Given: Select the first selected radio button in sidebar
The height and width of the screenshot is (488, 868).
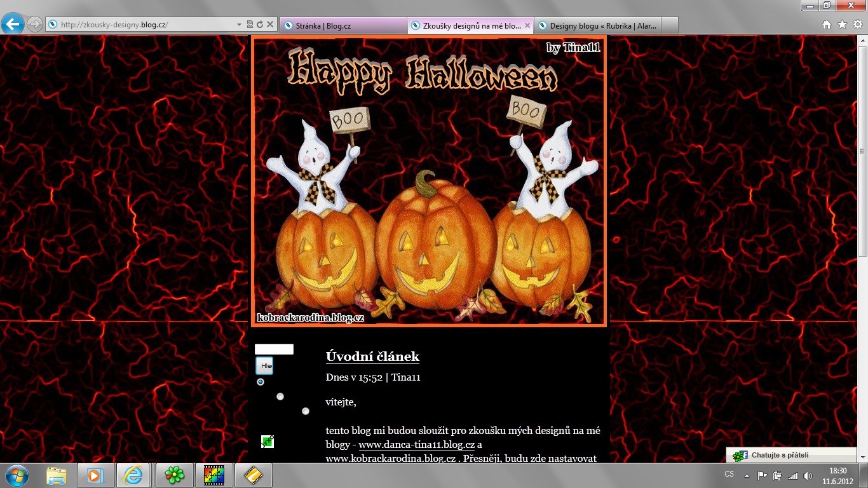Looking at the screenshot, I should [x=261, y=382].
